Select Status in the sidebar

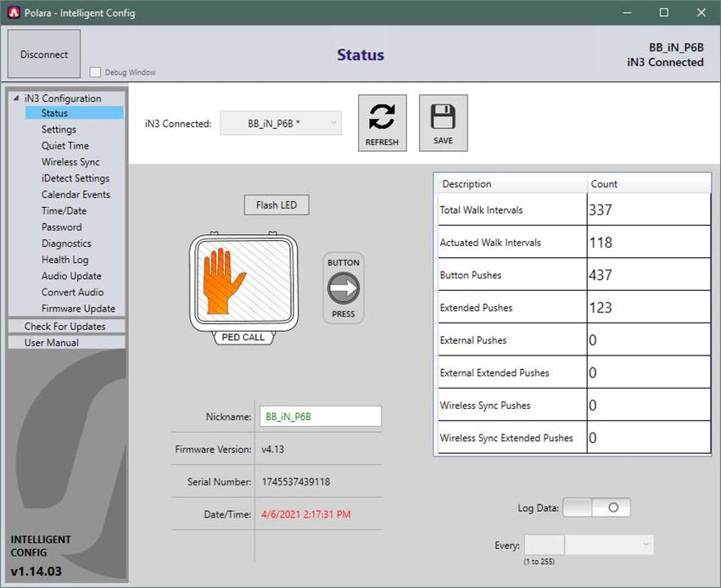pyautogui.click(x=74, y=113)
